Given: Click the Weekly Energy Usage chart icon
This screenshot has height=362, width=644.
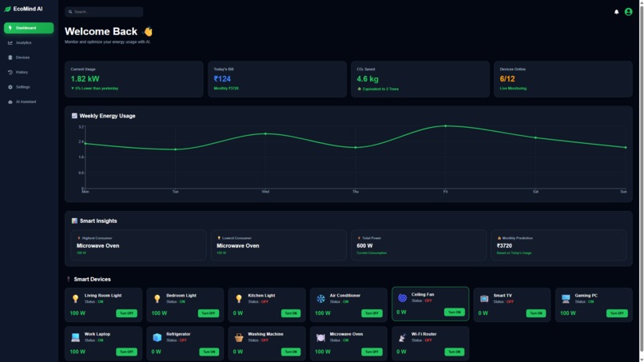Looking at the screenshot, I should [x=74, y=116].
